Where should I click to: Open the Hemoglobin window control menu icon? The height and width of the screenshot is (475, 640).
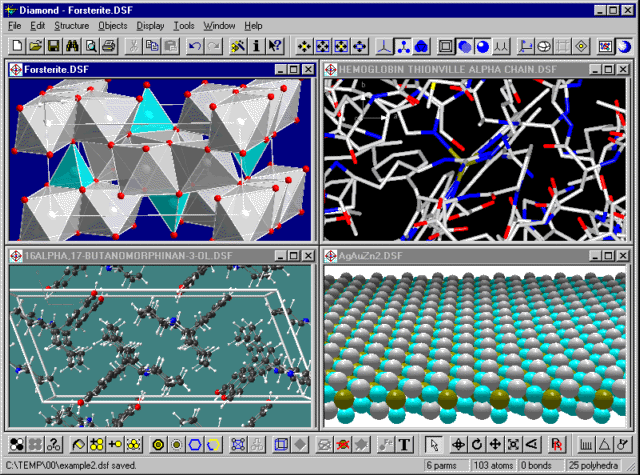[331, 70]
